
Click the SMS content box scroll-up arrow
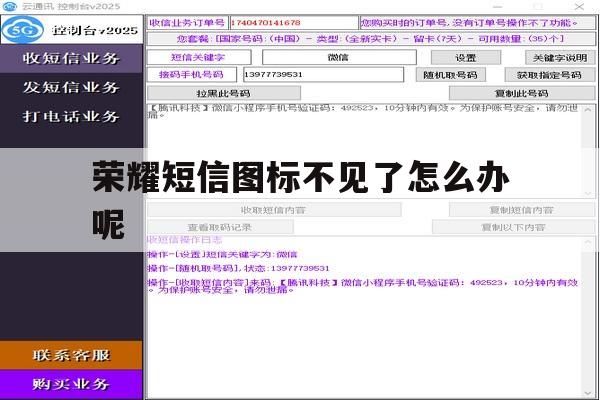(x=588, y=110)
